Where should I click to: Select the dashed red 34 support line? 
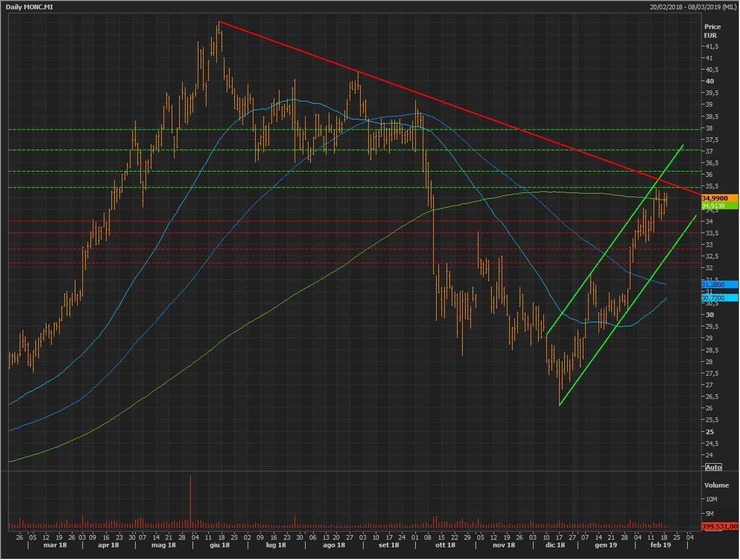tap(354, 221)
